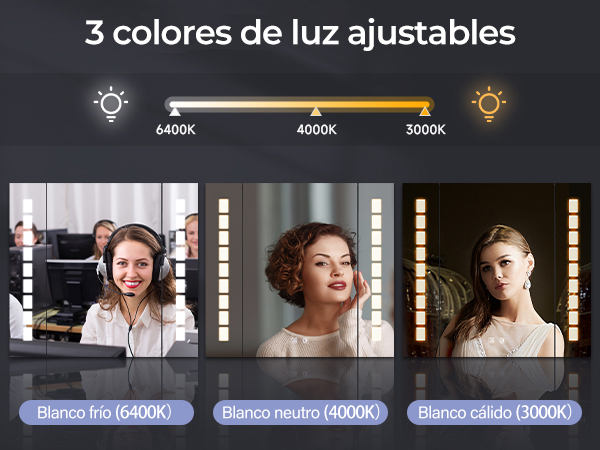Click the 3000K text label
The height and width of the screenshot is (450, 600).
tap(426, 130)
